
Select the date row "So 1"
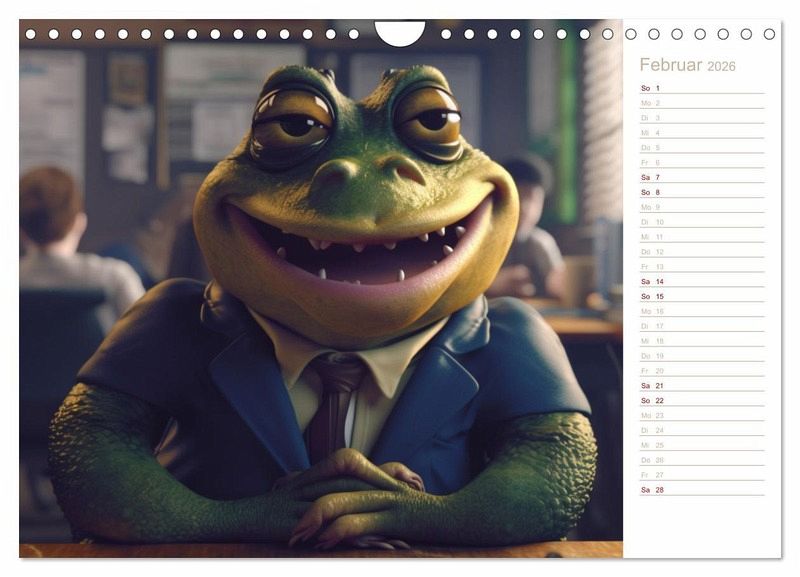pos(700,88)
